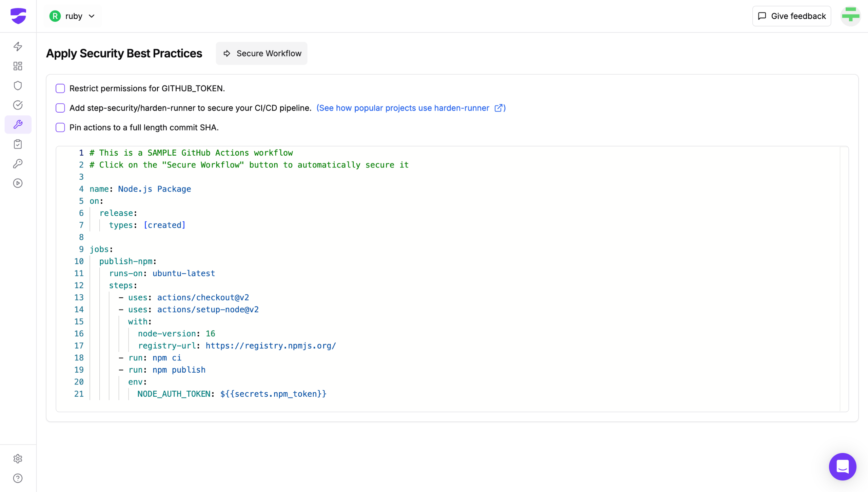Check the Add harden-runner checkbox
This screenshot has width=868, height=492.
[60, 108]
